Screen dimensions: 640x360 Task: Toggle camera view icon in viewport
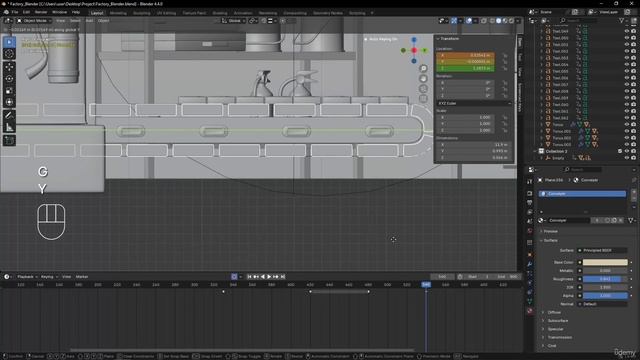tap(423, 88)
